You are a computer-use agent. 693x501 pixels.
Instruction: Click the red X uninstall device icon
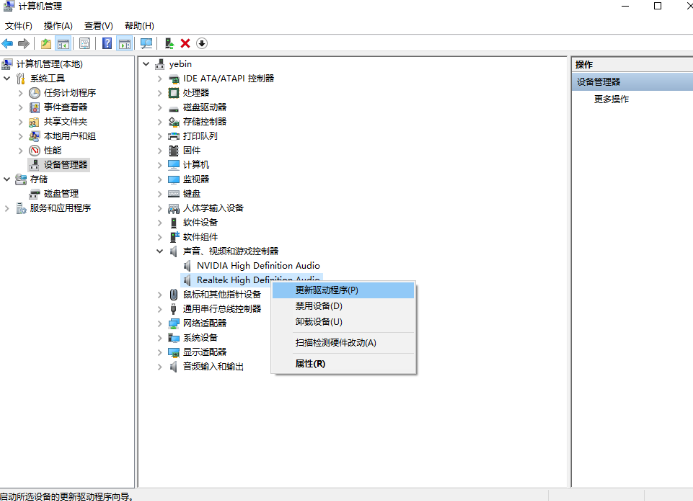(x=185, y=44)
